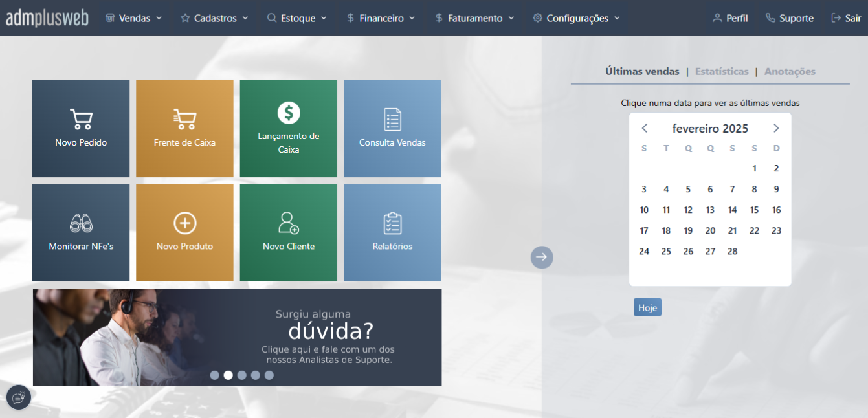This screenshot has width=868, height=418.
Task: Select day 2 in the calendar
Action: pos(776,168)
